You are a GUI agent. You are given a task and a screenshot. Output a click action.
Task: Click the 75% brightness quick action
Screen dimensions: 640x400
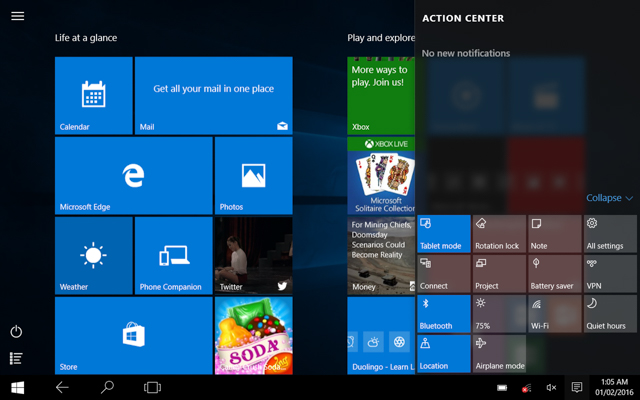499,314
